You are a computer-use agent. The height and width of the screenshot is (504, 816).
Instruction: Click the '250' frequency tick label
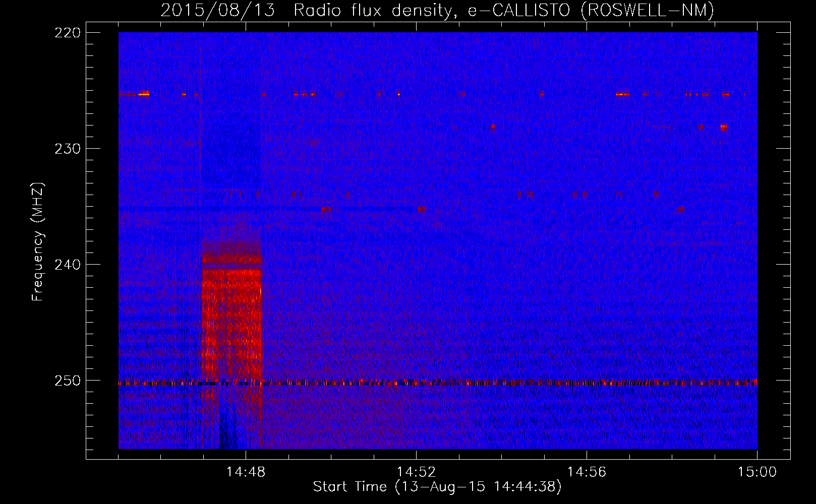click(x=67, y=381)
